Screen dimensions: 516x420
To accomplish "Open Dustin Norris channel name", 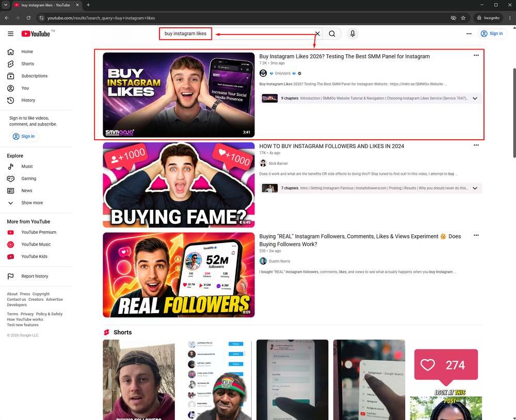I will click(x=280, y=261).
